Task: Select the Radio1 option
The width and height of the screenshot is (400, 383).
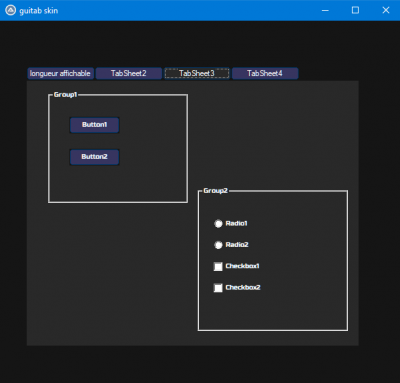Action: click(218, 224)
